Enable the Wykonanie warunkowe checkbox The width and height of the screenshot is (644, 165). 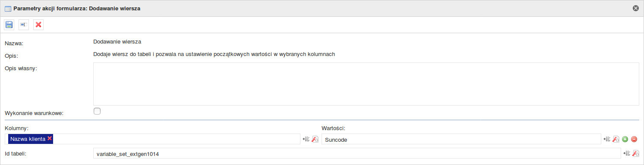pos(97,112)
